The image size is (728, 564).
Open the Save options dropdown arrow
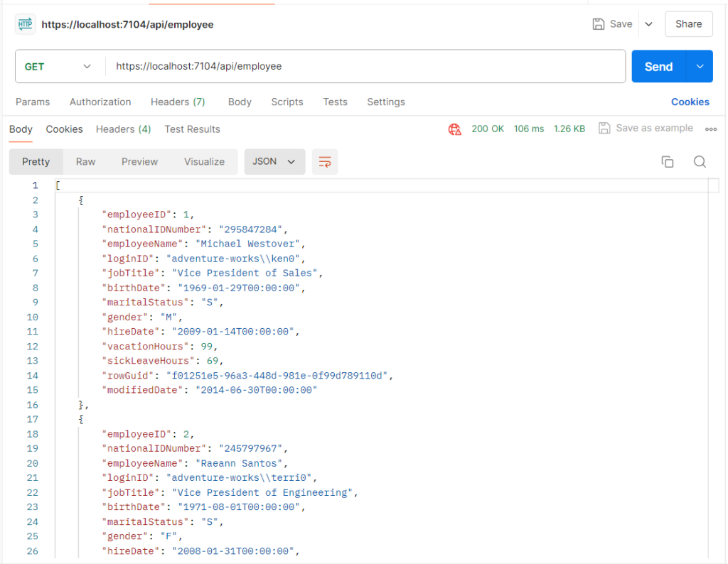coord(648,24)
